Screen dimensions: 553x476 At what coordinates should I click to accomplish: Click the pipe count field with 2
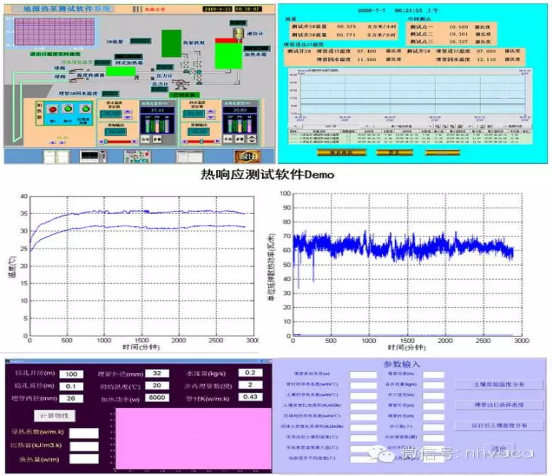tap(250, 385)
